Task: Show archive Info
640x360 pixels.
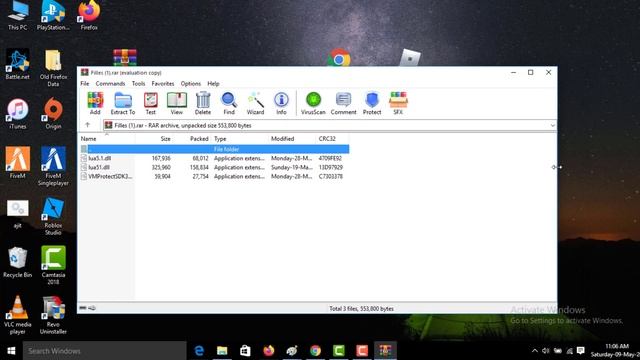Action: (x=281, y=103)
